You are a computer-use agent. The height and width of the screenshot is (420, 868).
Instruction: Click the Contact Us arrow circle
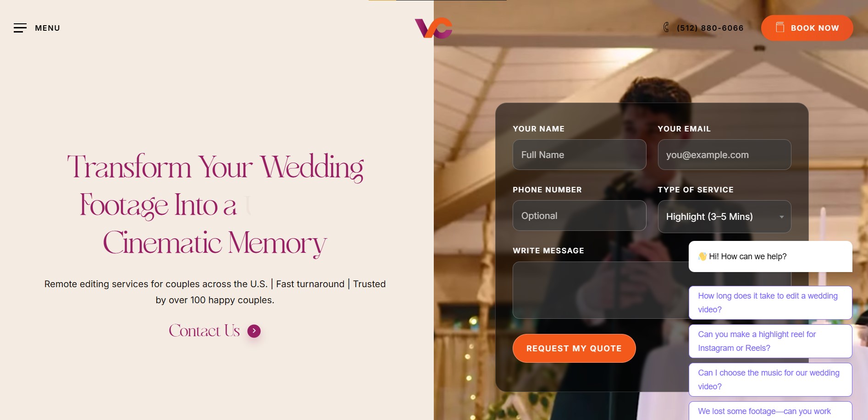coord(254,331)
